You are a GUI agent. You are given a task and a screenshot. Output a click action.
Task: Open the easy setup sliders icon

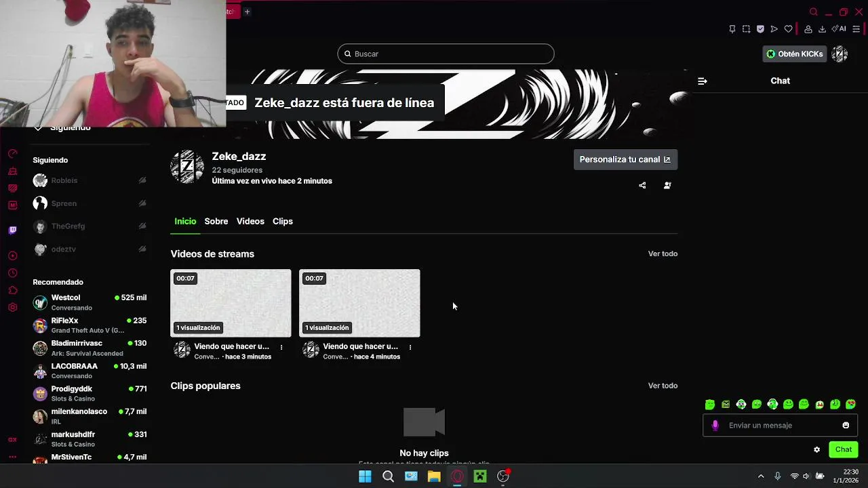pos(856,29)
